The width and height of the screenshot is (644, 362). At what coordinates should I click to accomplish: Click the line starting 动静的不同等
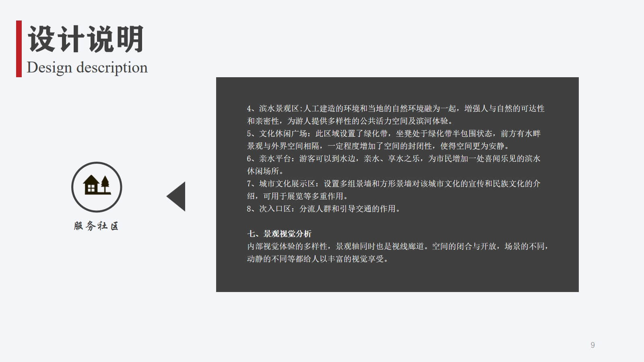tap(318, 259)
